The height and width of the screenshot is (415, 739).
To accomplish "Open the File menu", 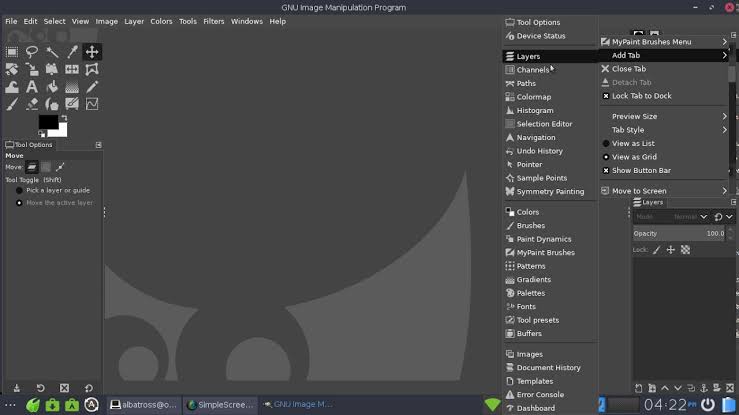I will click(11, 21).
